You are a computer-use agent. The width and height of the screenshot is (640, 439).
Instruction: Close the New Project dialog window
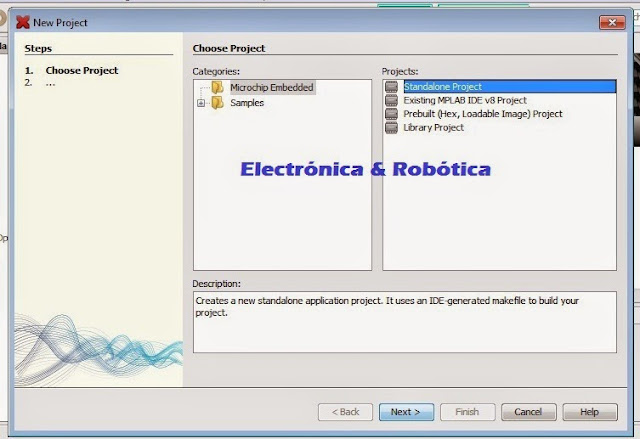point(612,22)
